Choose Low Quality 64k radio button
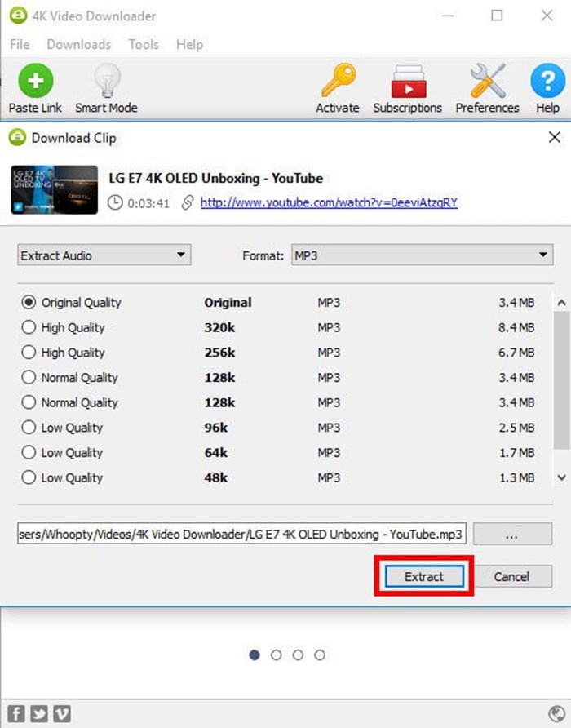 click(29, 452)
